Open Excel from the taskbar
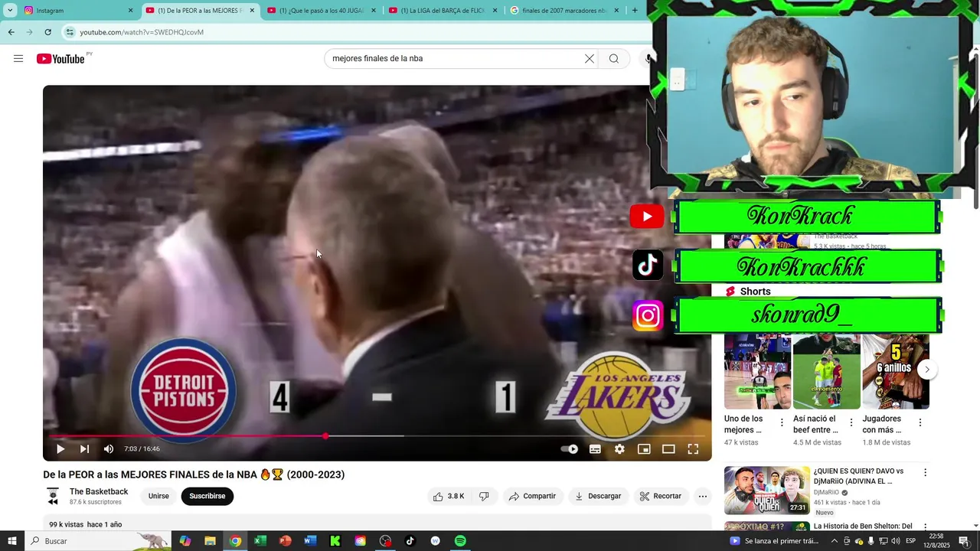This screenshot has height=551, width=980. point(260,541)
